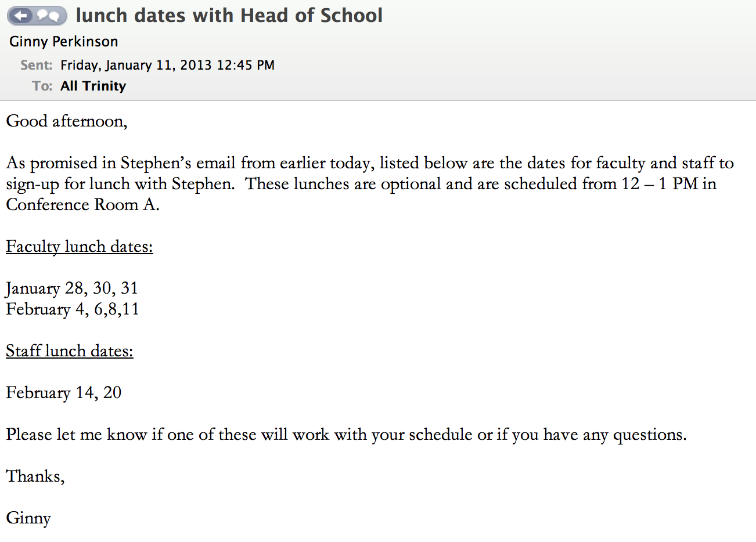The image size is (756, 542).
Task: Click the 'As promised in Stephen's email' line
Action: [370, 163]
